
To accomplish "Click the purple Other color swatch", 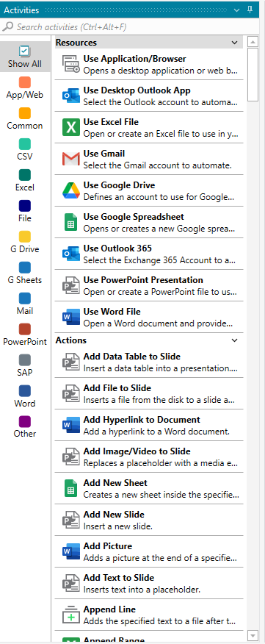I will point(25,421).
